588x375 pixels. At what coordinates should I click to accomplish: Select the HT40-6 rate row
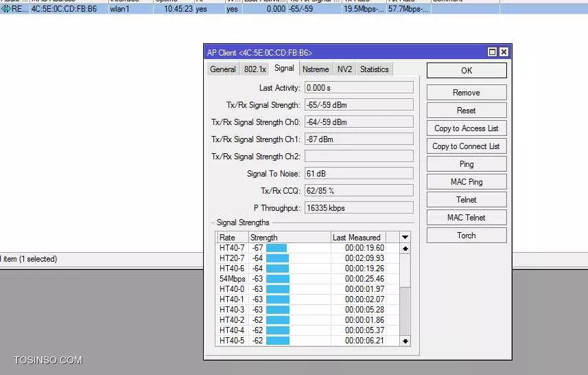(308, 269)
